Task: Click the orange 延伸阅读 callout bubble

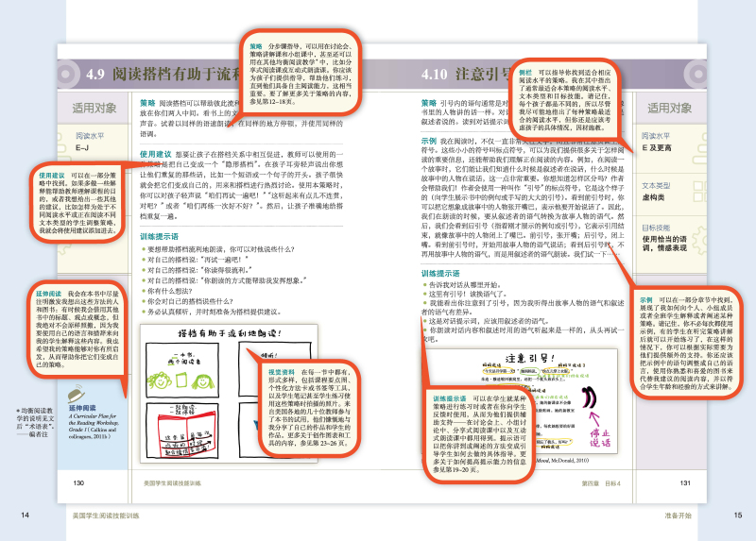Action: tap(77, 329)
